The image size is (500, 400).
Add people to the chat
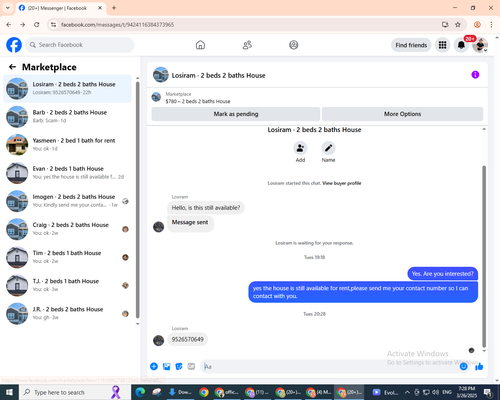click(x=300, y=148)
